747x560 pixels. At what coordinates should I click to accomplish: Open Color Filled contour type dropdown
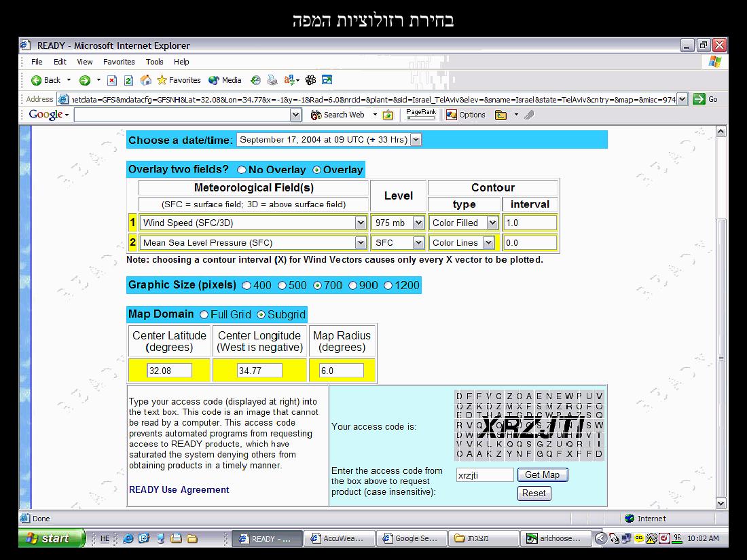492,223
